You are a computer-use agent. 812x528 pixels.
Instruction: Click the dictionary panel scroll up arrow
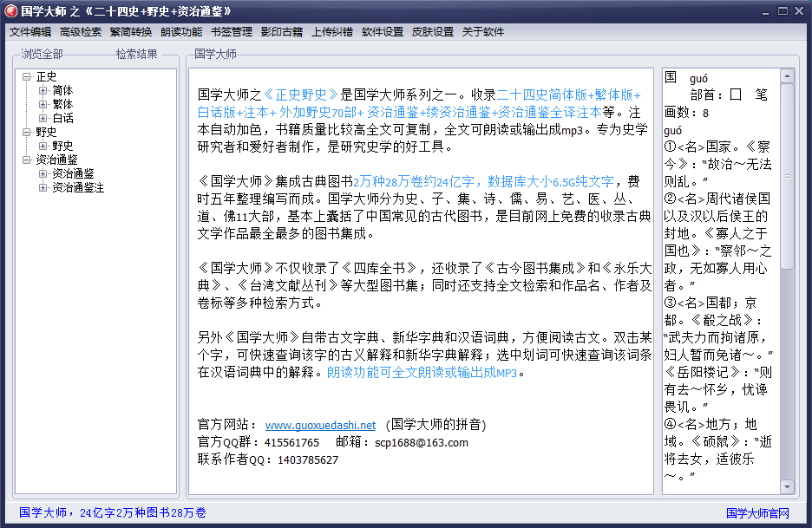787,76
